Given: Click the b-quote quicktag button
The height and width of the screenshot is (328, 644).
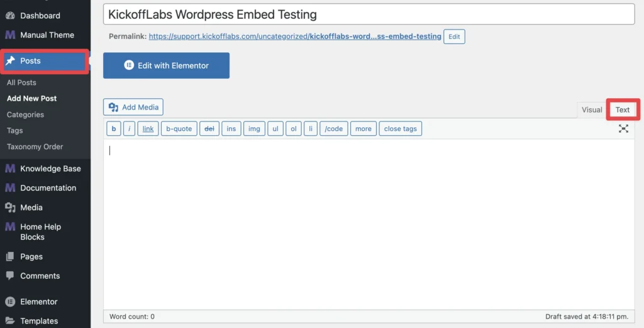Looking at the screenshot, I should (179, 128).
